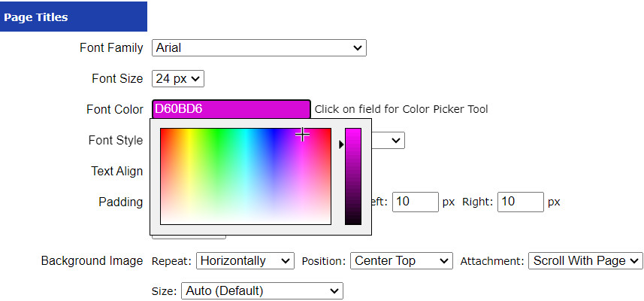This screenshot has width=644, height=301.
Task: Pick cyan in the color palette
Action: pyautogui.click(x=246, y=134)
